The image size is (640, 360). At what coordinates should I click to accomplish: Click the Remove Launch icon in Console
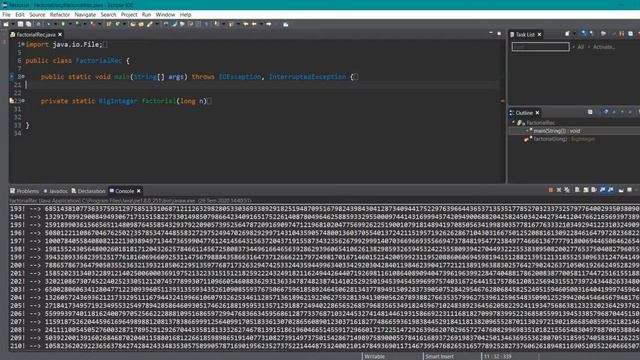(559, 190)
